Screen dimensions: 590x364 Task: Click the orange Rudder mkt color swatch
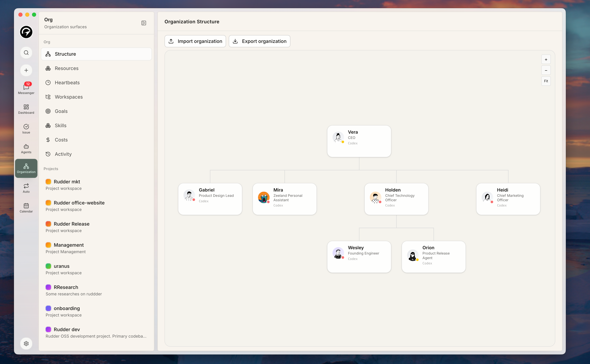coord(48,181)
